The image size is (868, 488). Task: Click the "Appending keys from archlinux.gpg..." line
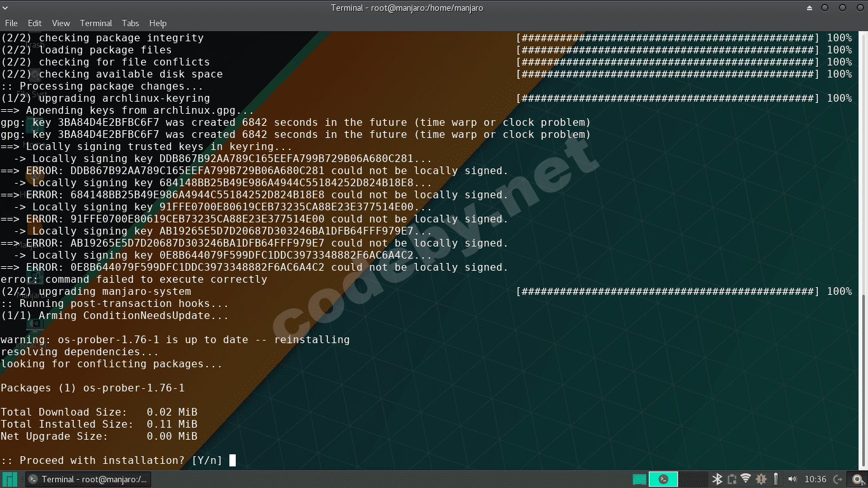[128, 110]
